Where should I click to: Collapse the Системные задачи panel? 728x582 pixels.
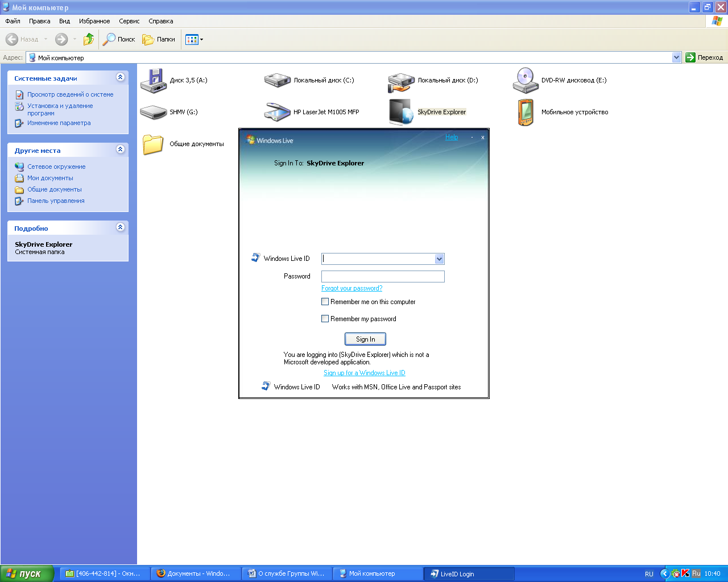coord(120,77)
